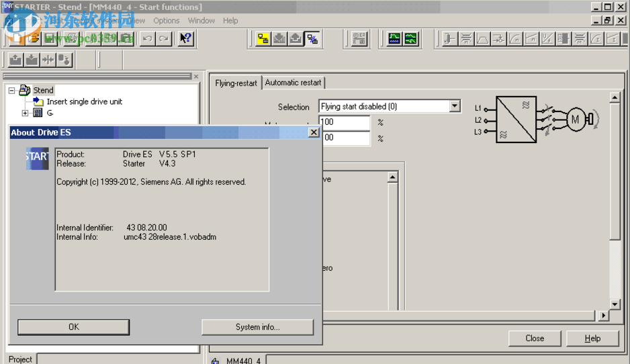Image resolution: width=630 pixels, height=364 pixels.
Task: Click the Help button beside Close
Action: click(592, 338)
